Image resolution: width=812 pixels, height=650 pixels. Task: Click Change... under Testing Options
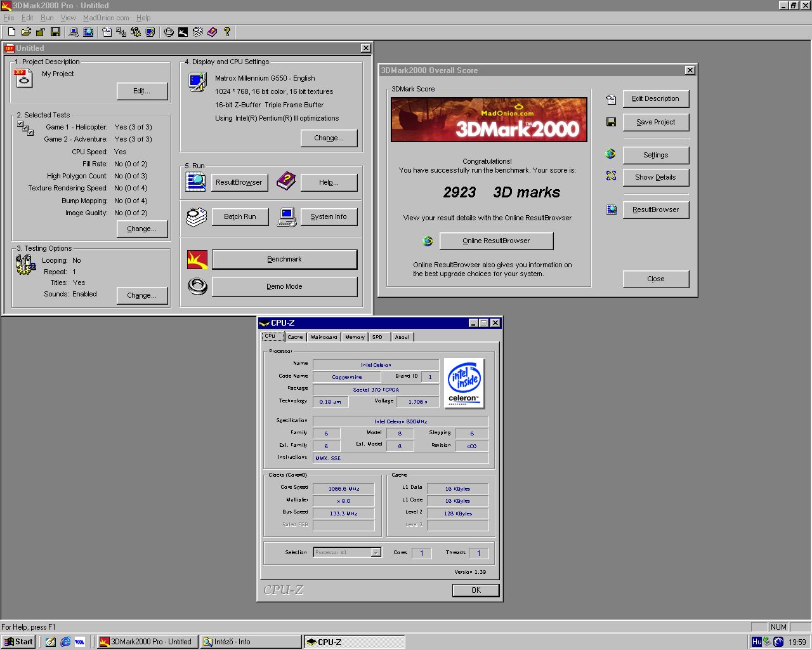[x=142, y=295]
